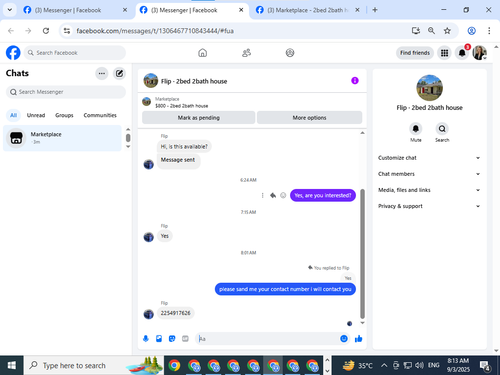The height and width of the screenshot is (375, 500).
Task: Click Mark as pending button
Action: coord(199,117)
